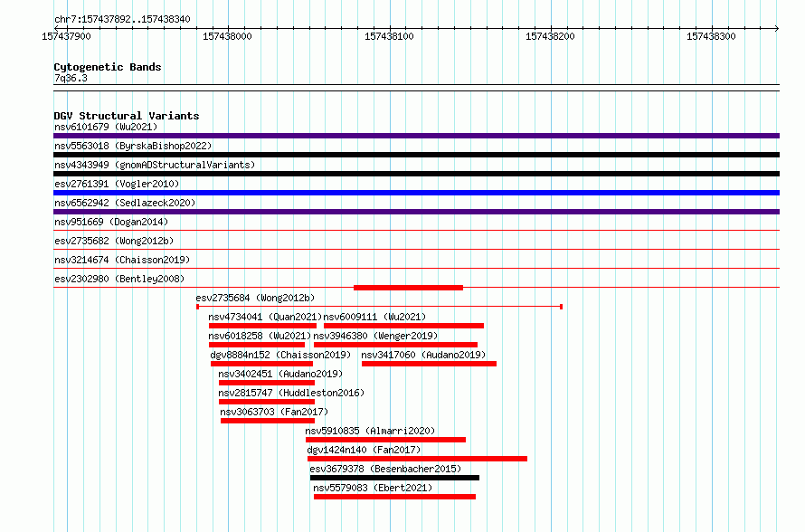805x532 pixels.
Task: Click the red bar under nsv2815747 (Huddleston2016)
Action: pos(267,402)
